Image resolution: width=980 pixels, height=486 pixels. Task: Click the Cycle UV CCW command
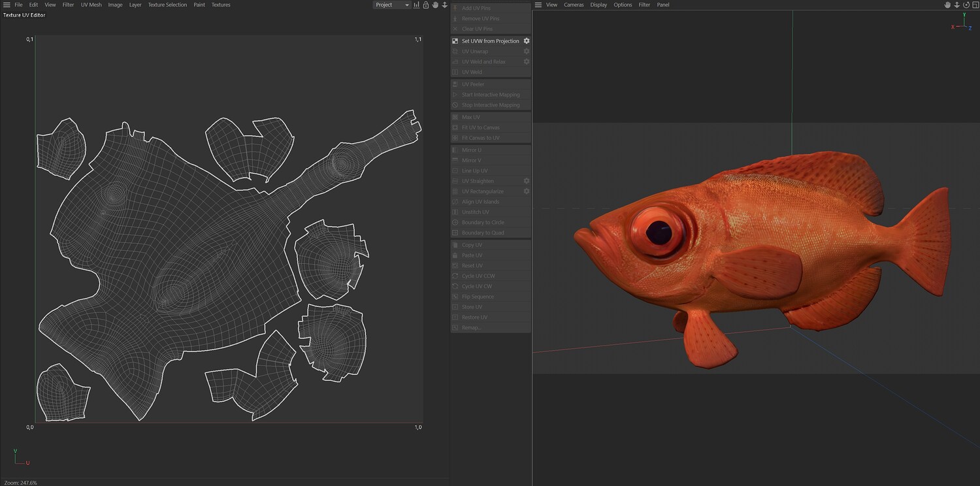point(491,276)
